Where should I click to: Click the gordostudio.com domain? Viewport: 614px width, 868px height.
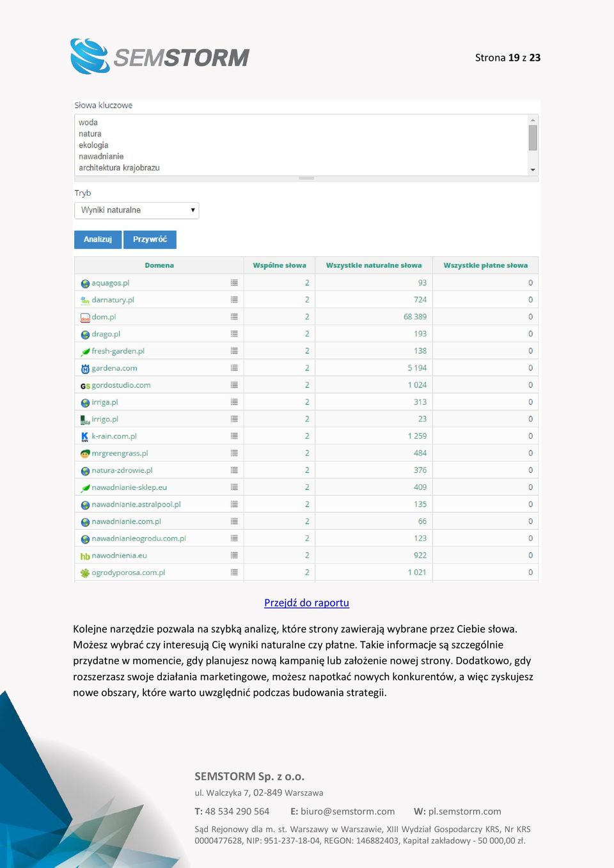click(121, 385)
